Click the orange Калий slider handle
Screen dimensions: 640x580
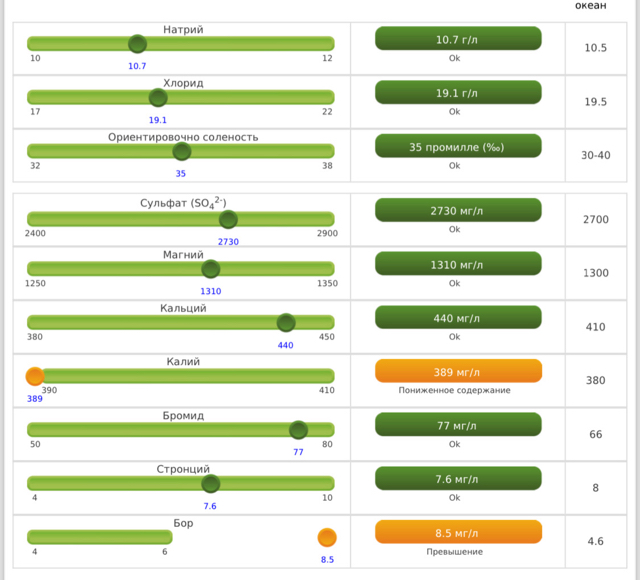[35, 377]
